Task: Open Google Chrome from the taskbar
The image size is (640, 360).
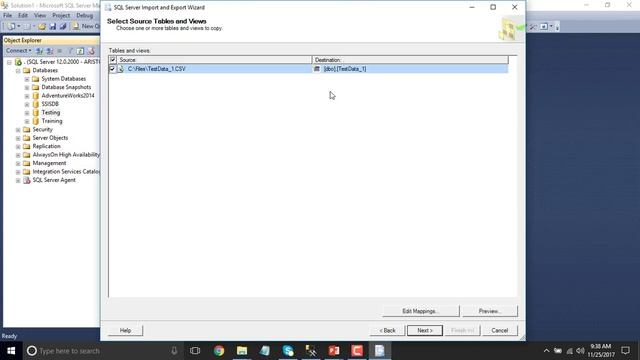Action: pos(219,351)
